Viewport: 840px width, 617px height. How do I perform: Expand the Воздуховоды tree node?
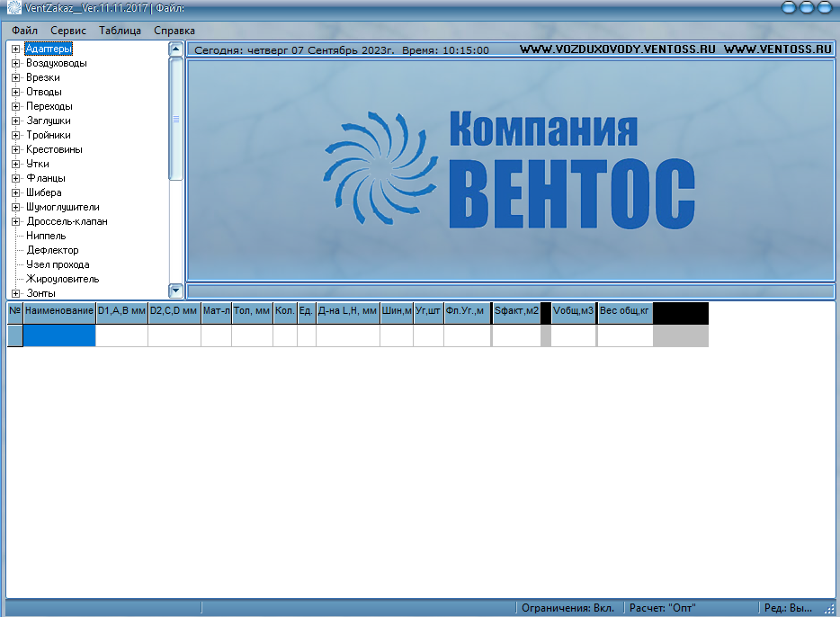[x=15, y=63]
